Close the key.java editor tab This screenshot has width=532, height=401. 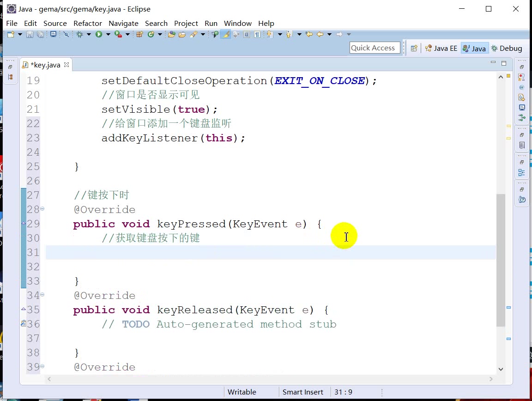coord(66,65)
